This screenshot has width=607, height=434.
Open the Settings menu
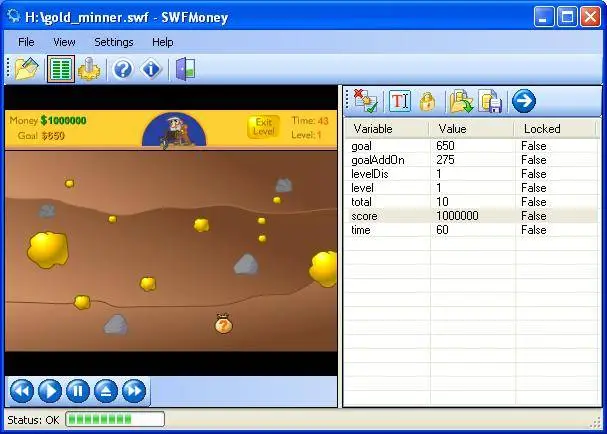[x=114, y=42]
